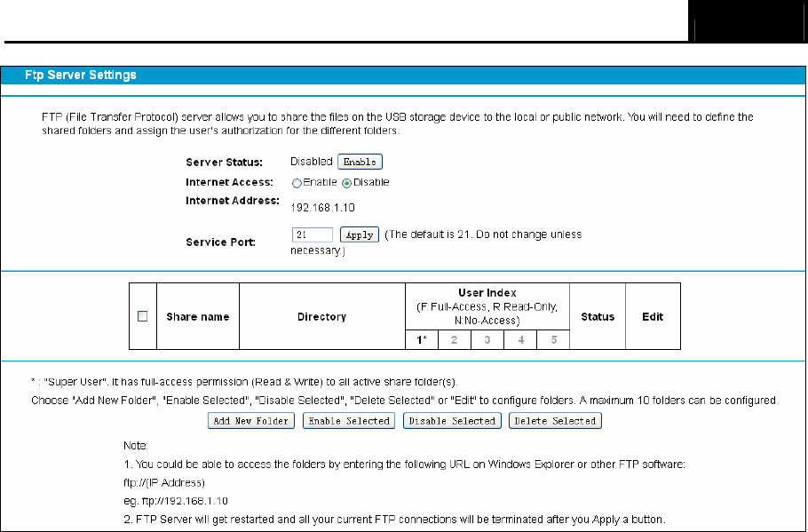Click the Ftp Server Settings title
Screen dimensions: 808x532
click(81, 75)
